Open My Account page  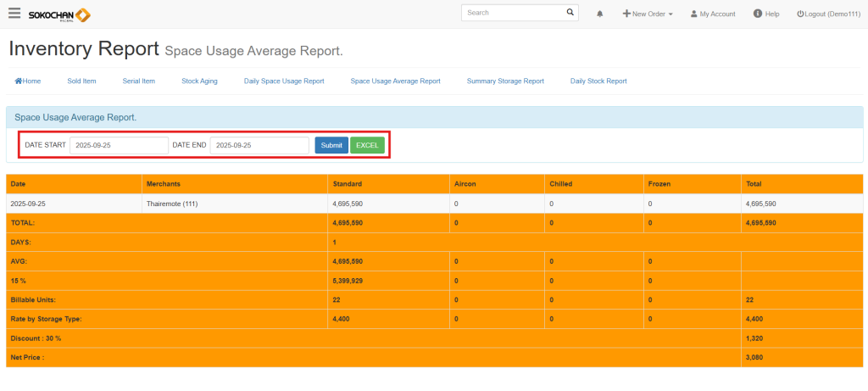(x=713, y=14)
